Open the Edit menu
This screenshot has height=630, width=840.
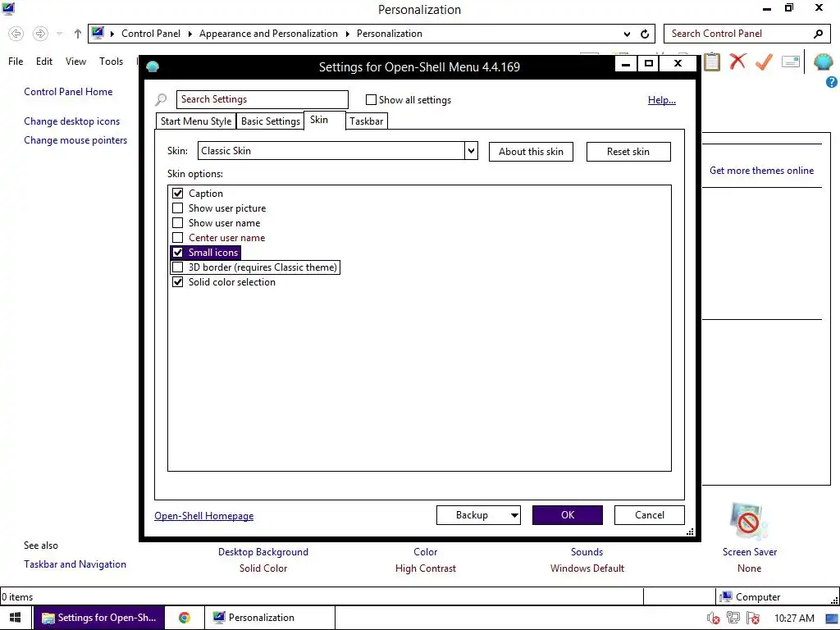44,61
